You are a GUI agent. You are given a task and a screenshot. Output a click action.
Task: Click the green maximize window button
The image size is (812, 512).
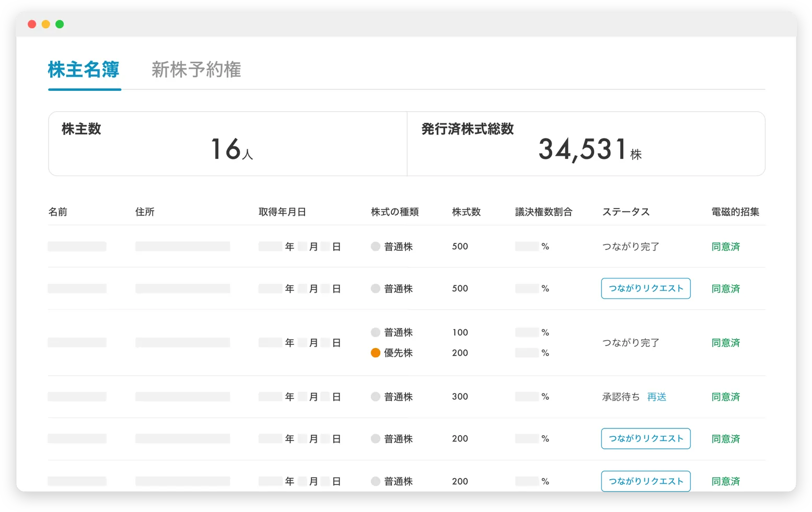[60, 24]
